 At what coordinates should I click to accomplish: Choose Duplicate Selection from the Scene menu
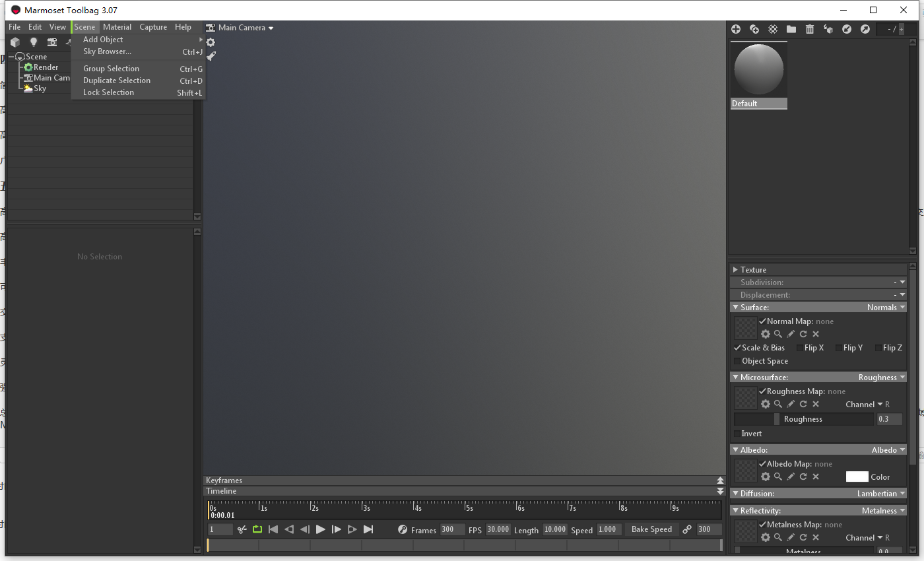coord(139,81)
